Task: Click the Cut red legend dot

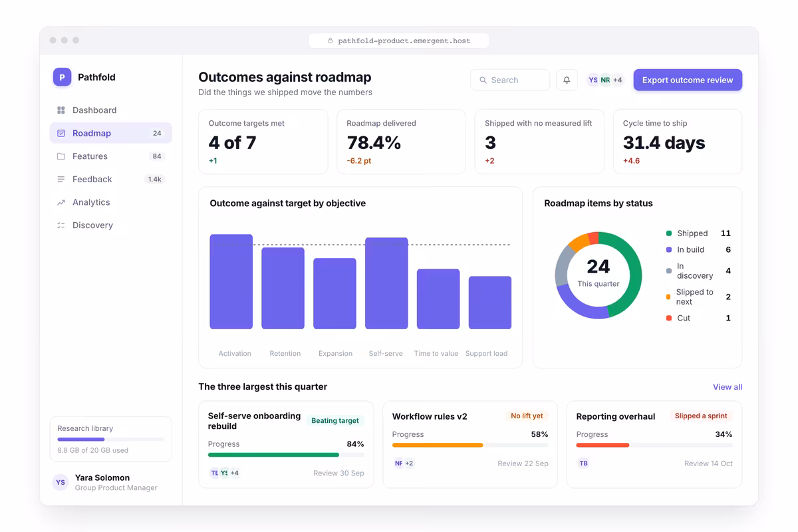Action: pos(669,319)
